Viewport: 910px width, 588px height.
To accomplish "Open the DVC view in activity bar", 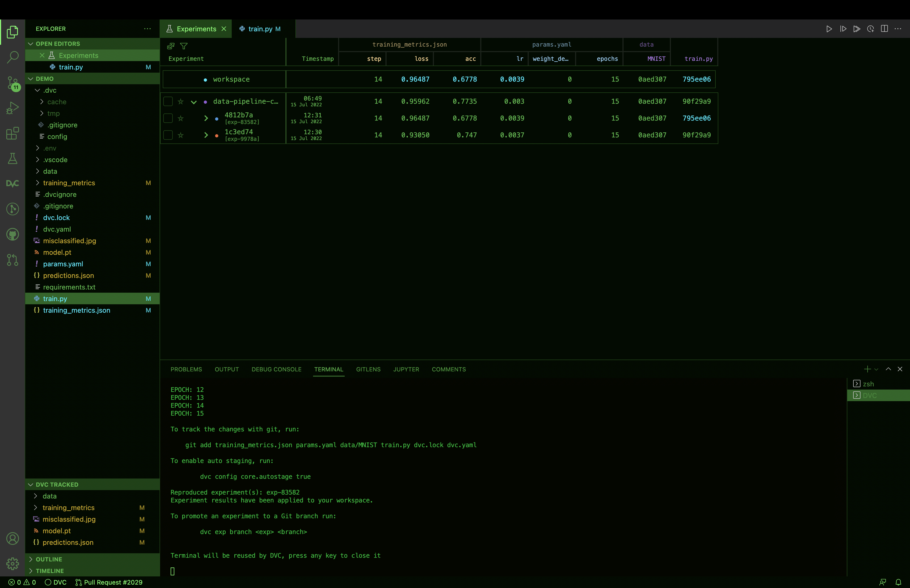I will point(13,184).
